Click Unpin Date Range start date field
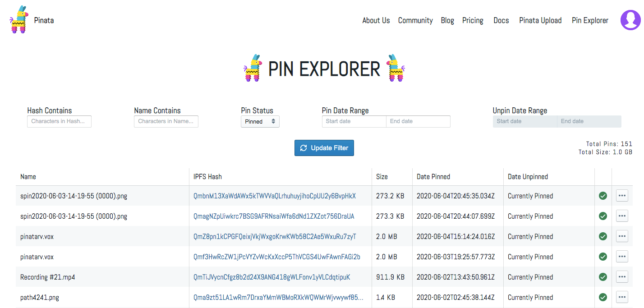This screenshot has height=308, width=644. (x=525, y=121)
